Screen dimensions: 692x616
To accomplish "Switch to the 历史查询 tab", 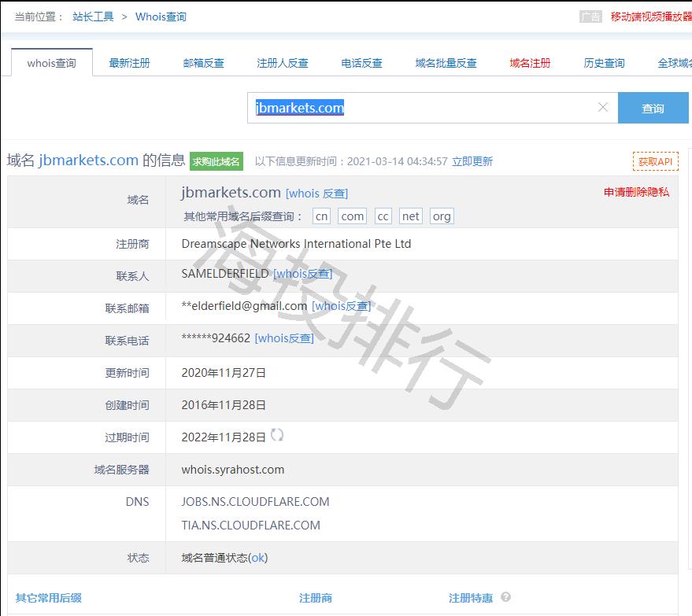I will 604,63.
